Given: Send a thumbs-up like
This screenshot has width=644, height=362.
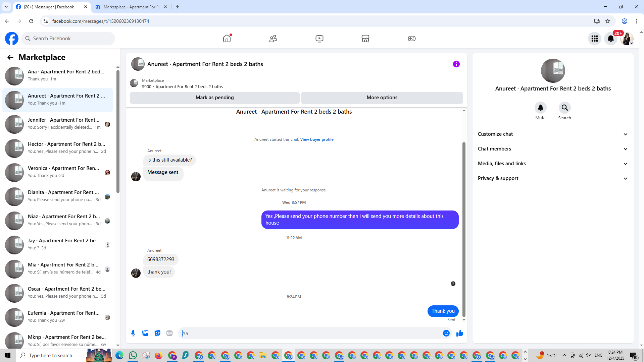Looking at the screenshot, I should (460, 333).
